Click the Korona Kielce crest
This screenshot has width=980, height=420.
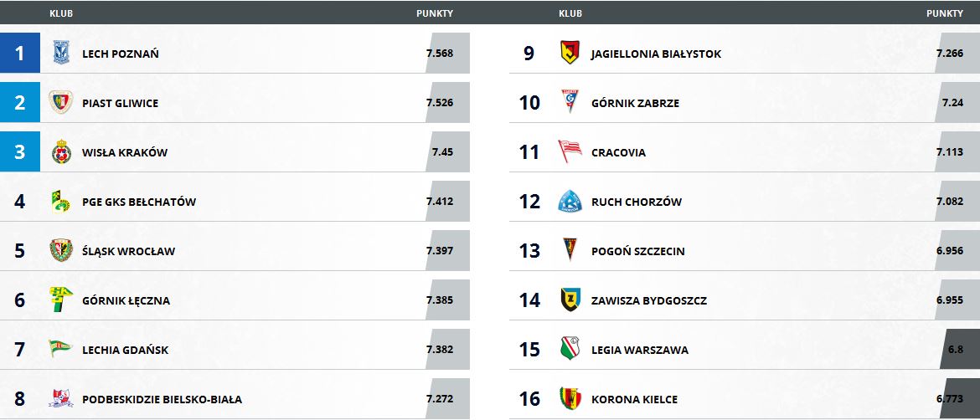570,398
